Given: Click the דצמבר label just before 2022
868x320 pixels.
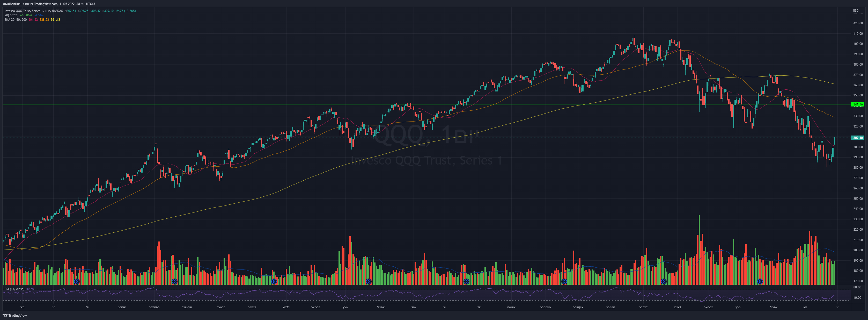Looking at the screenshot, I should (x=643, y=307).
